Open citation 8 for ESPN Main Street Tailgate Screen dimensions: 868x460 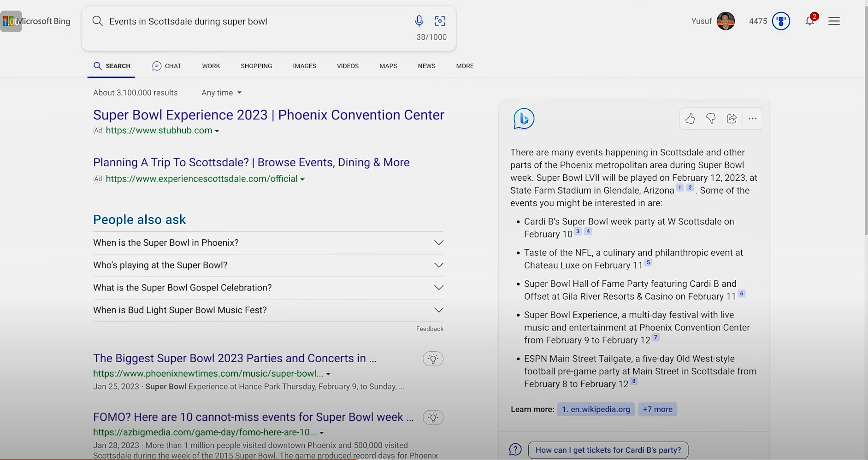tap(634, 381)
